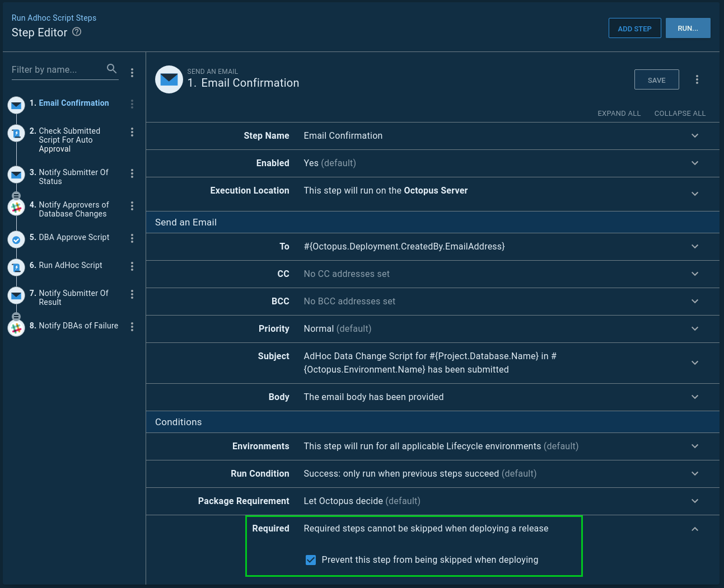Collapse the Required section chevron
This screenshot has width=724, height=588.
click(x=694, y=529)
